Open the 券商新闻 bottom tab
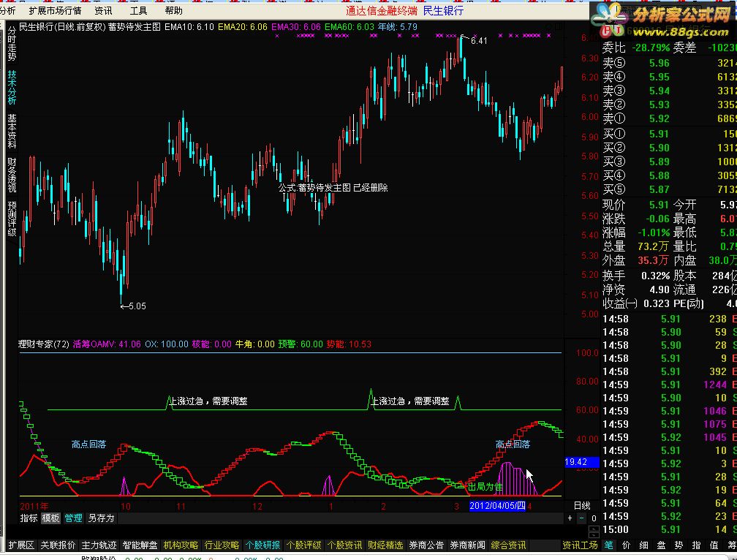Screen dimensions: 737x560 pos(467,545)
